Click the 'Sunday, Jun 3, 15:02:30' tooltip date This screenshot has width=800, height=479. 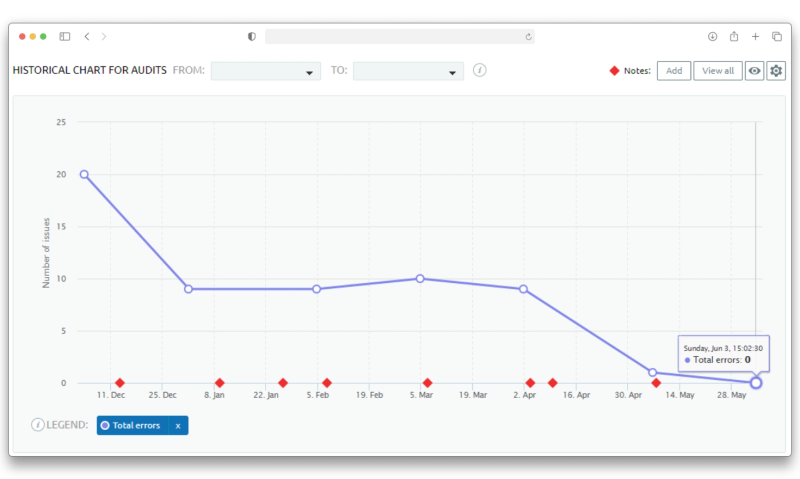click(723, 348)
